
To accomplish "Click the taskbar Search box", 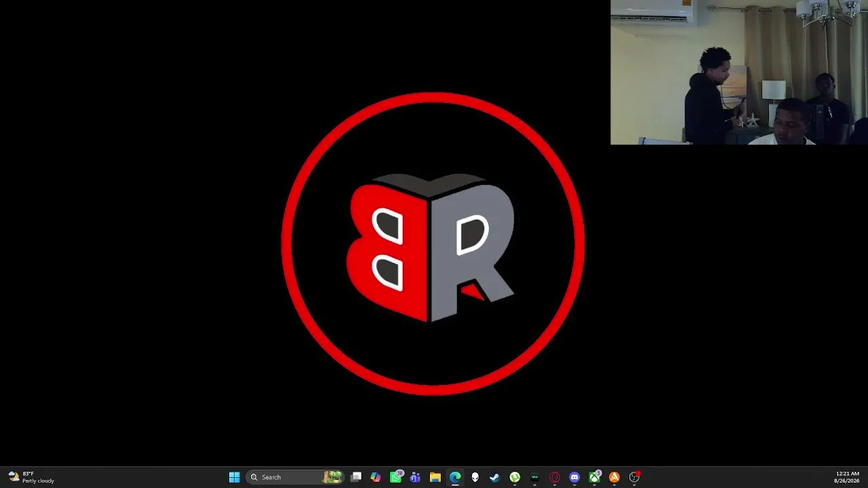I will [296, 477].
